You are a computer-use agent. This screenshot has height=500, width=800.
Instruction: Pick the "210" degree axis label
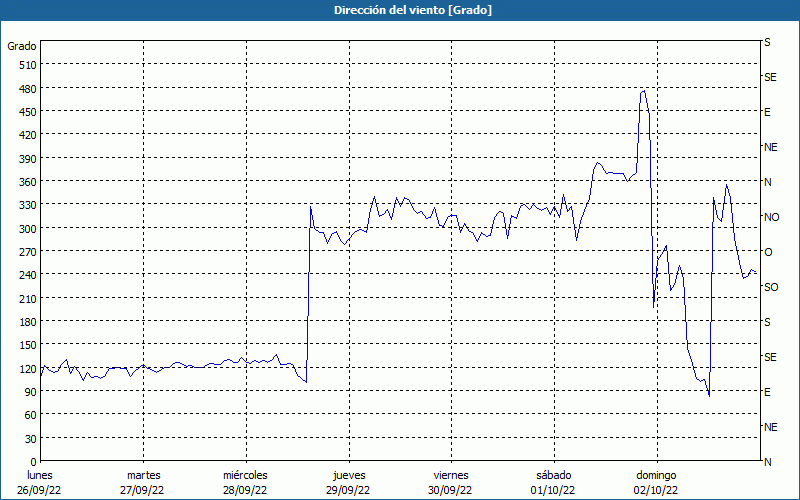coord(28,298)
